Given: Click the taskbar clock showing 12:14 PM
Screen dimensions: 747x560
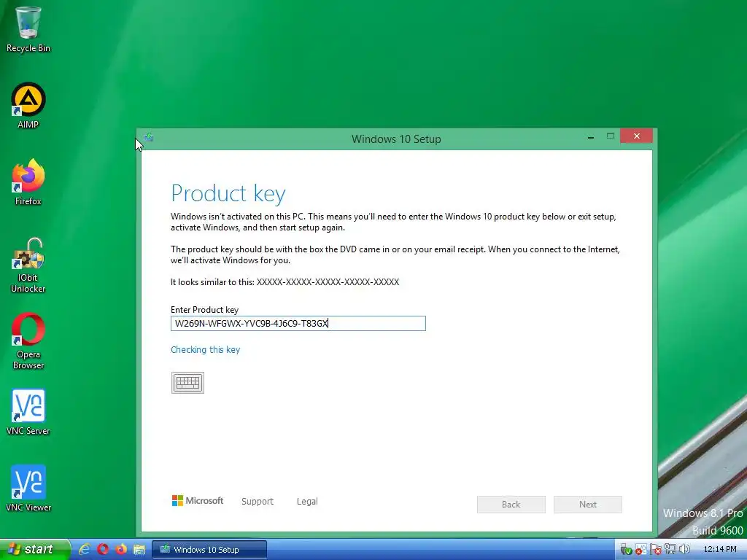Looking at the screenshot, I should tap(720, 550).
